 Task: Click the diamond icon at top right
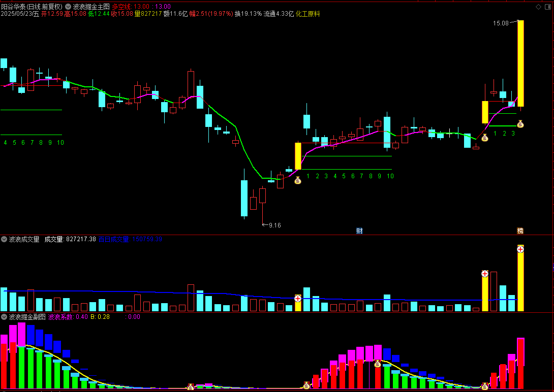point(538,7)
